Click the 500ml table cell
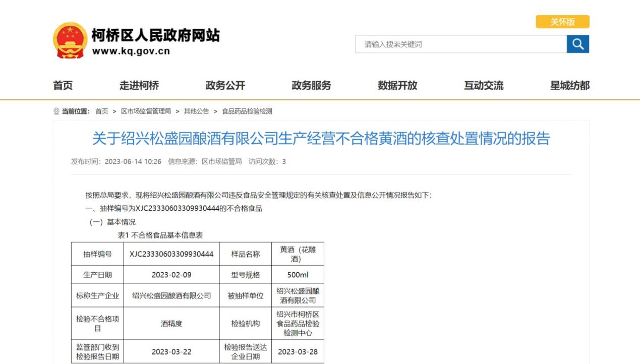 point(298,275)
